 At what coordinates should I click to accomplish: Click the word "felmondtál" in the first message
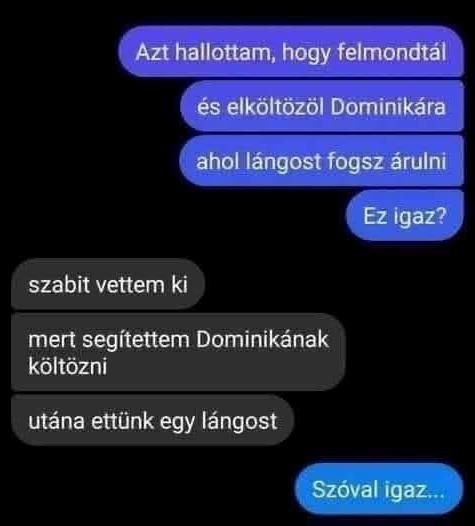391,52
